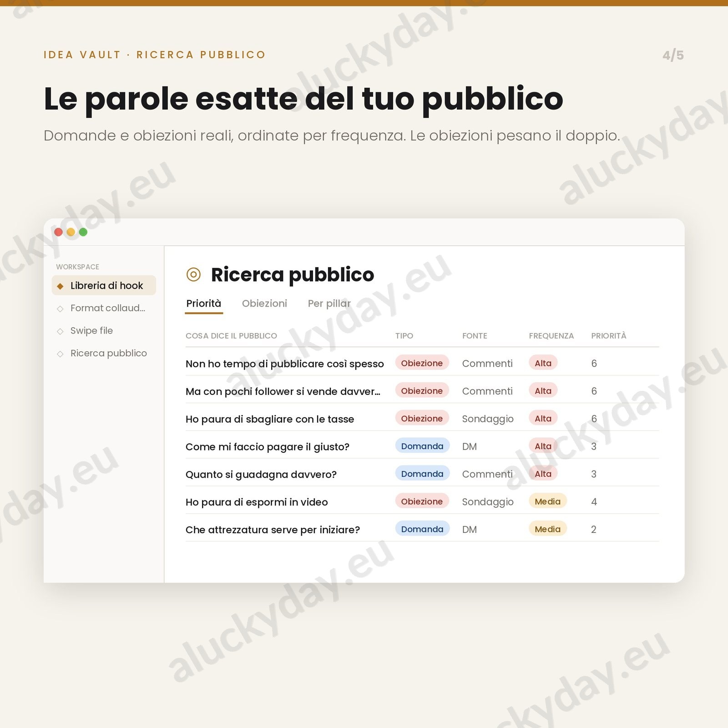The height and width of the screenshot is (728, 728).
Task: Click Commenti source in 'Quanto si guadagna' row
Action: pyautogui.click(x=487, y=474)
